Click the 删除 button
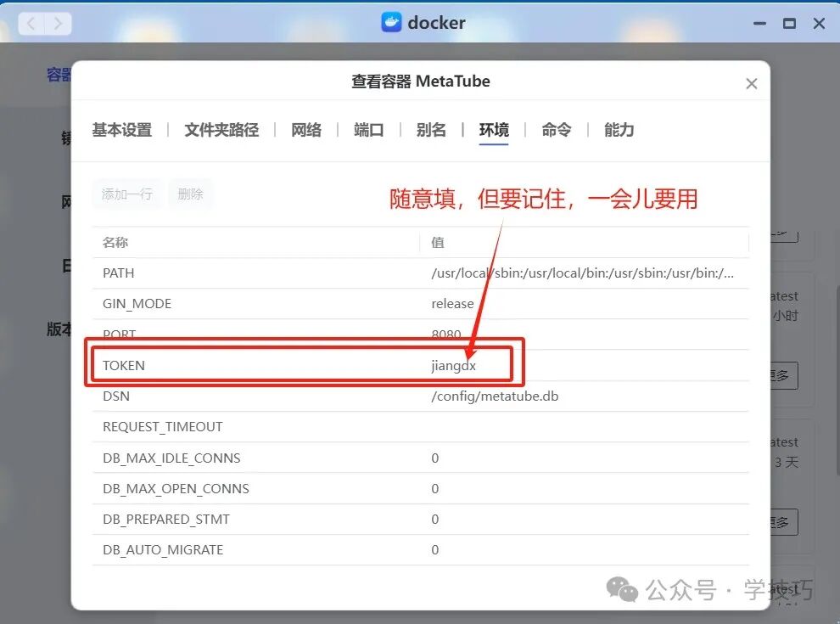 (x=191, y=194)
